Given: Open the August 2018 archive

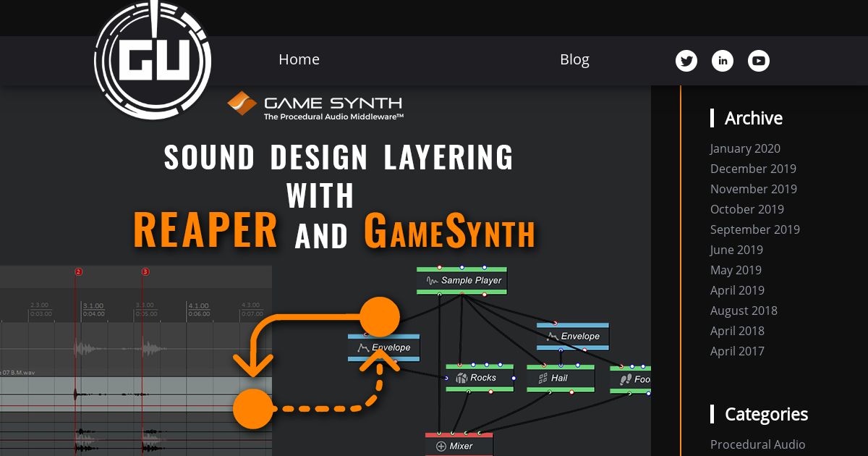Looking at the screenshot, I should pyautogui.click(x=744, y=311).
